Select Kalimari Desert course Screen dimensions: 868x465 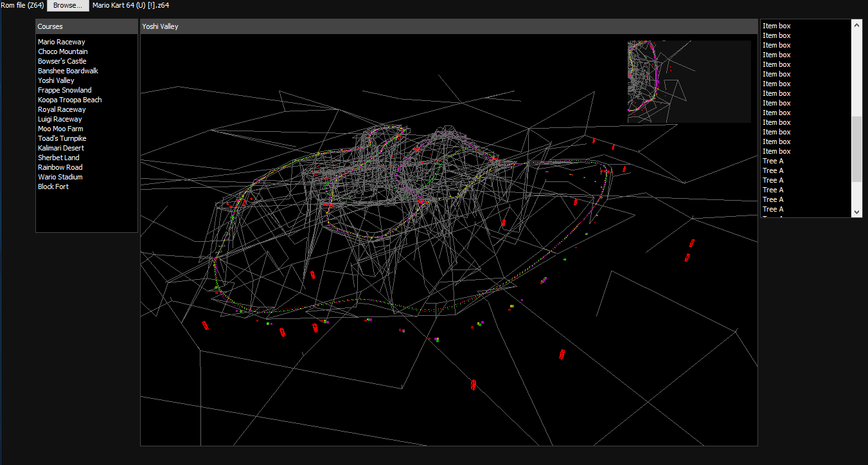61,148
